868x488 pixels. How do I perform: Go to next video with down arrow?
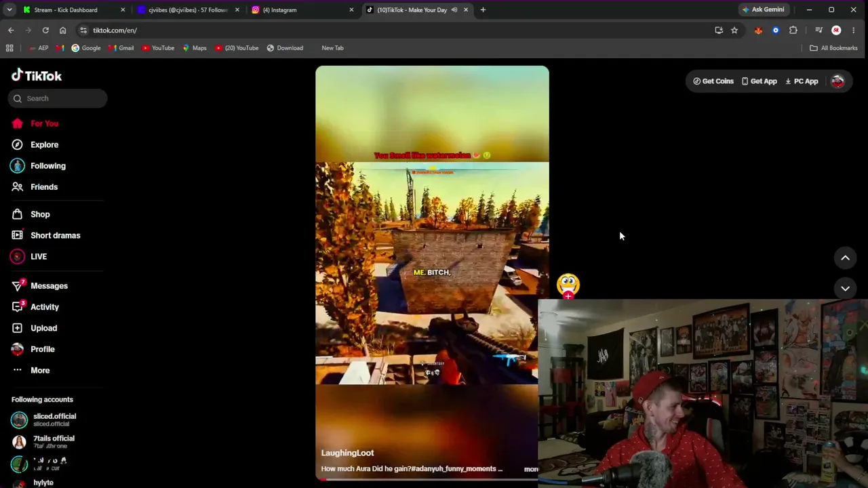845,288
